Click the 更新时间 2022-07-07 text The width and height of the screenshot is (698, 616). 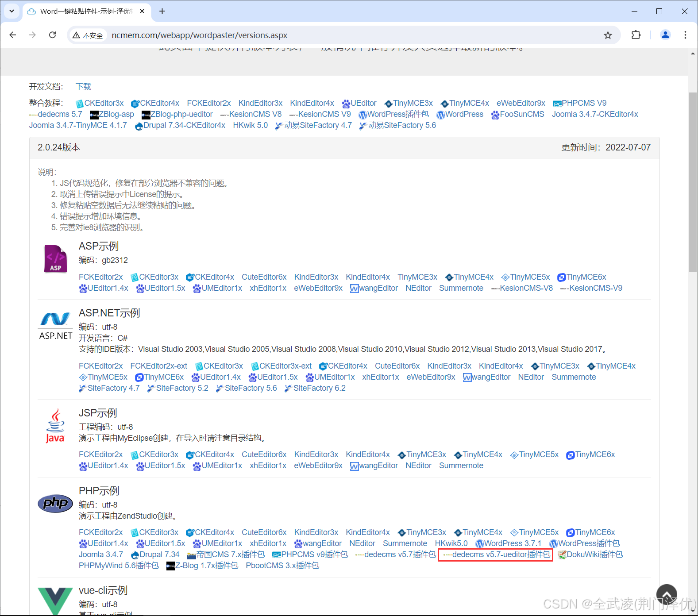[606, 147]
